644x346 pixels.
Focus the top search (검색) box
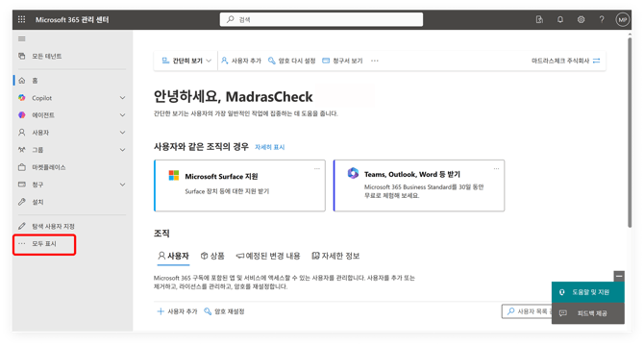(321, 19)
